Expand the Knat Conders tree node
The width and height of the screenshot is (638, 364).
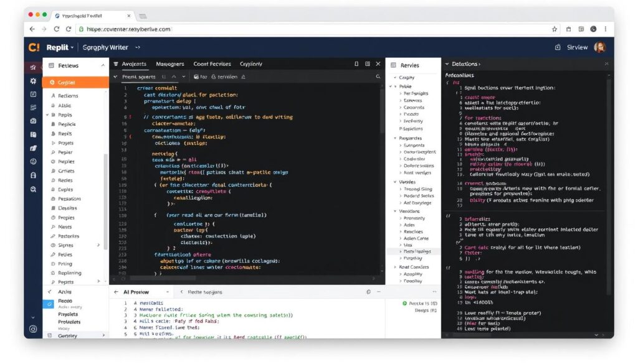tap(394, 267)
